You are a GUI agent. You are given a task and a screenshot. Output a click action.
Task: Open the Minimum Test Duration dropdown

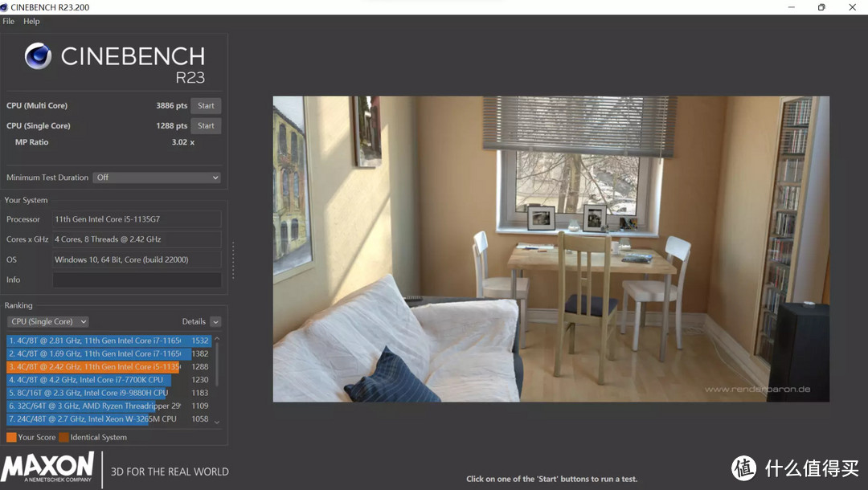tap(158, 178)
